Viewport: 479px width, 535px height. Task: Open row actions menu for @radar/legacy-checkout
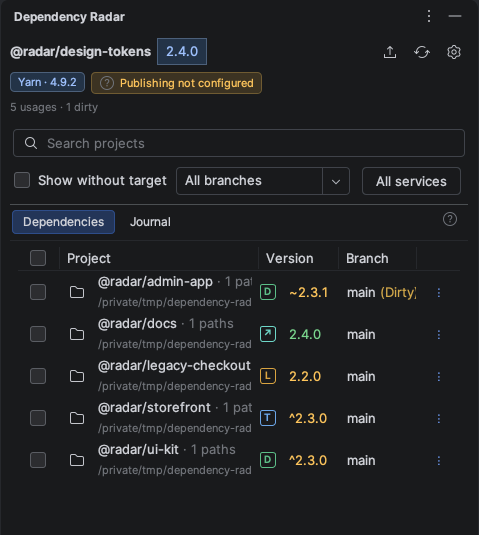tap(439, 377)
